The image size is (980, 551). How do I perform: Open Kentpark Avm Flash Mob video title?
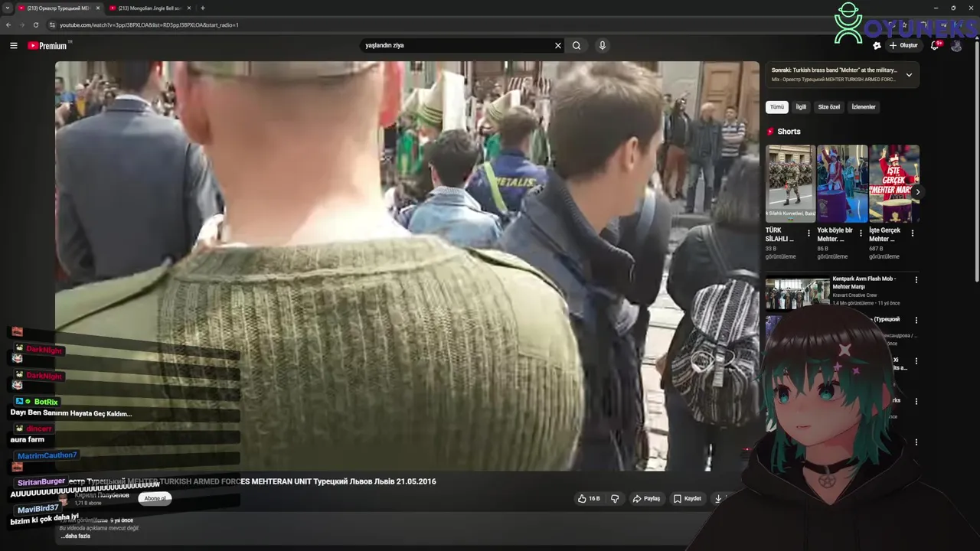pyautogui.click(x=864, y=283)
